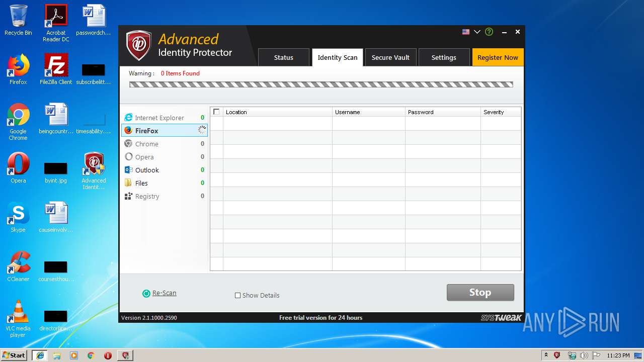Screen dimensions: 644x362
Task: Go to the Settings tab
Action: (444, 57)
